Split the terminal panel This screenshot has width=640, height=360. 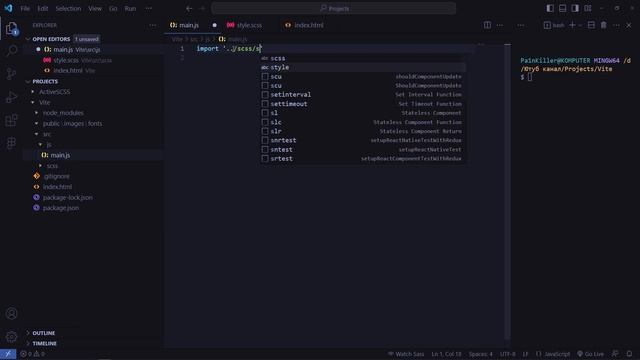click(591, 25)
